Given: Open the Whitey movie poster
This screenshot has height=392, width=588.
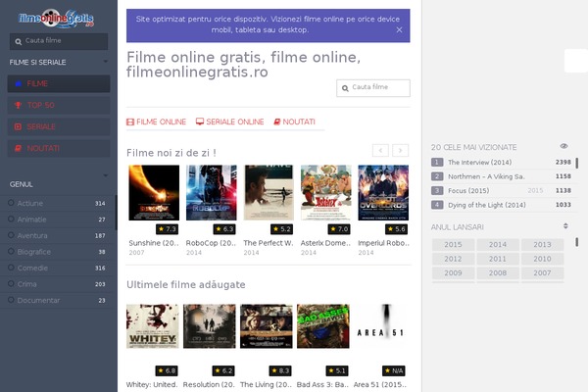Looking at the screenshot, I should coord(152,326).
